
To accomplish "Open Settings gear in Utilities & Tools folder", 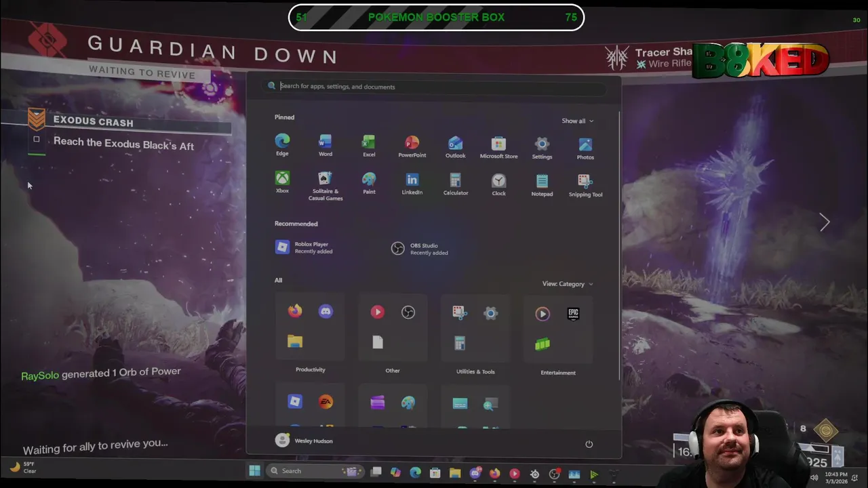I will (x=490, y=313).
